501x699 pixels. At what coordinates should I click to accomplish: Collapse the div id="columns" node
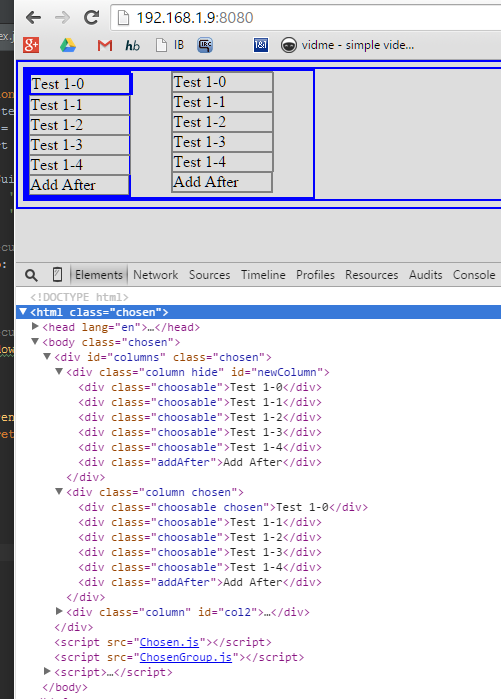(x=47, y=357)
